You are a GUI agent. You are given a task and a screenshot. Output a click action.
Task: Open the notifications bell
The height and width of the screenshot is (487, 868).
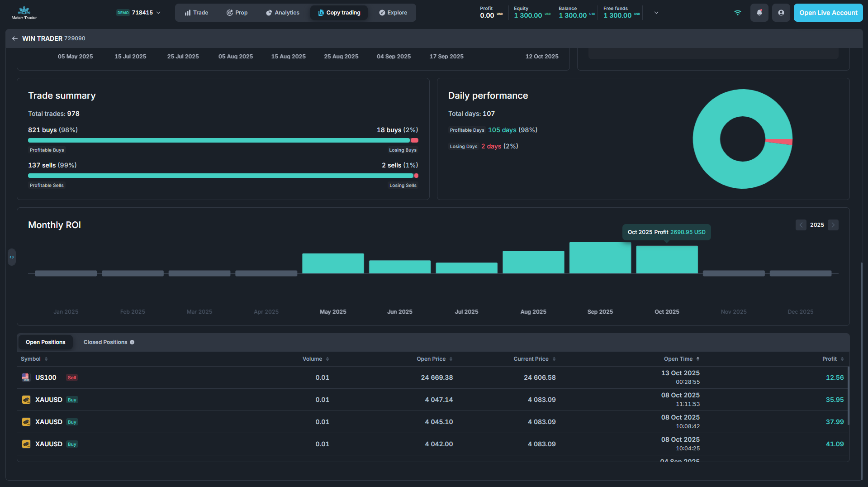coord(759,13)
